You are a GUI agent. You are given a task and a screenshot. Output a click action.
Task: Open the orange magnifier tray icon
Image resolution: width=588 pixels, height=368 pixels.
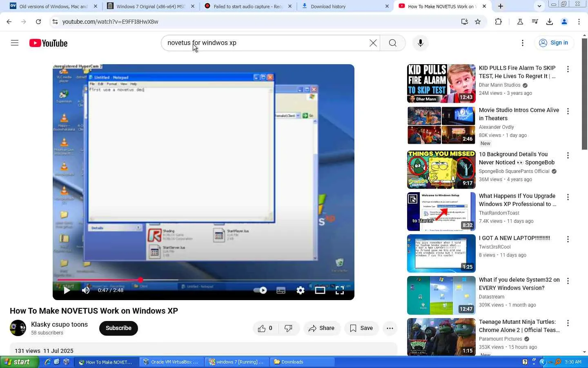[558, 362]
